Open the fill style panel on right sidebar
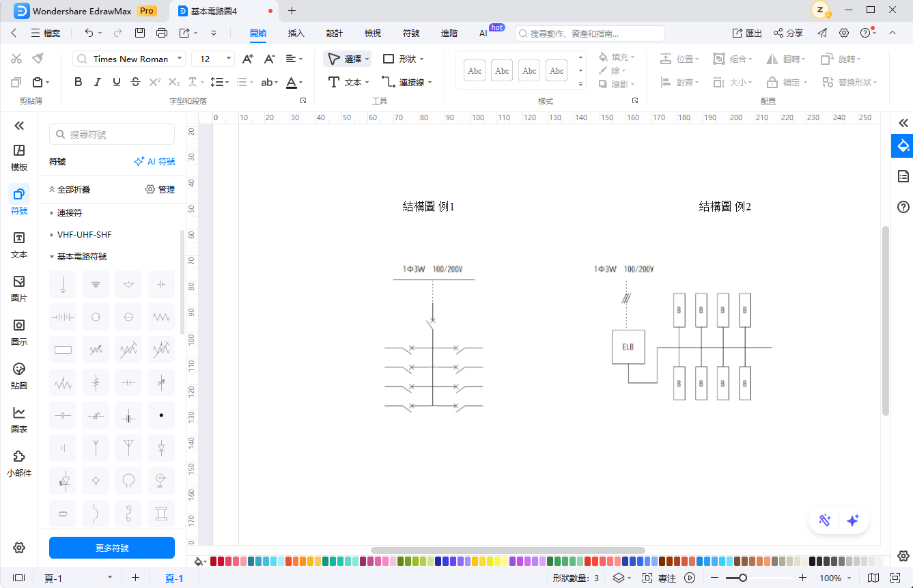Image resolution: width=913 pixels, height=588 pixels. pos(903,145)
